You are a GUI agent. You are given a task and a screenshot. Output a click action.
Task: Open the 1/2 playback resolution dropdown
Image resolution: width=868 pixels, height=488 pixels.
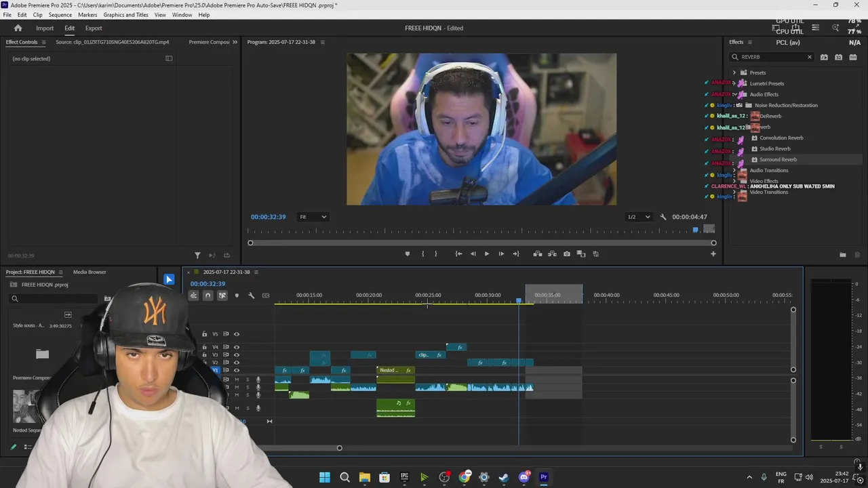point(638,217)
